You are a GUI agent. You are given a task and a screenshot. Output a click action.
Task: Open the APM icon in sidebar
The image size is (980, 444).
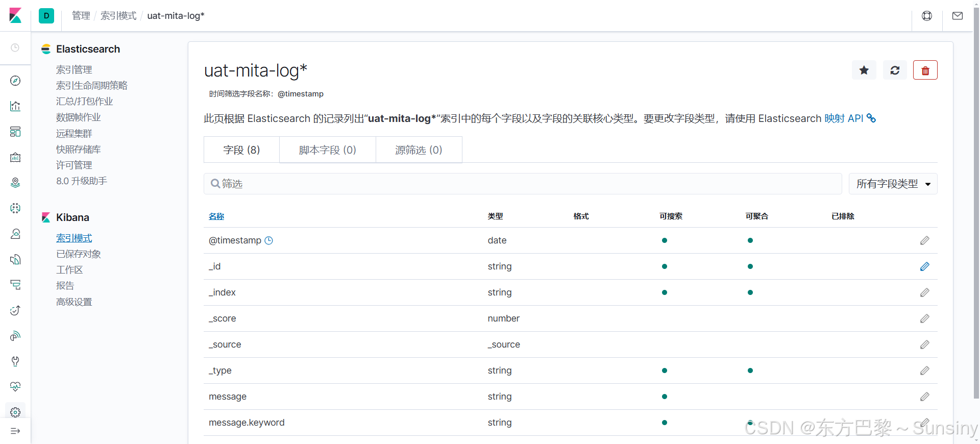click(x=15, y=285)
